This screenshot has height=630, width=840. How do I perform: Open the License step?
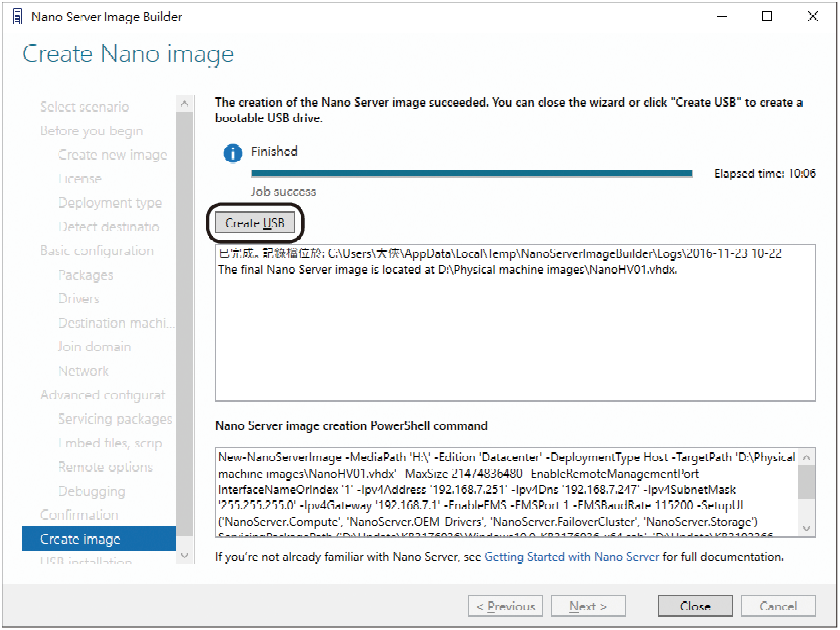(79, 178)
